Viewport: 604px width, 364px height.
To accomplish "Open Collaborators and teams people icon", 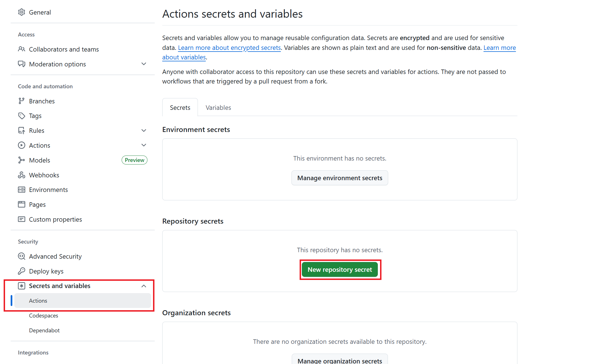I will click(x=22, y=49).
